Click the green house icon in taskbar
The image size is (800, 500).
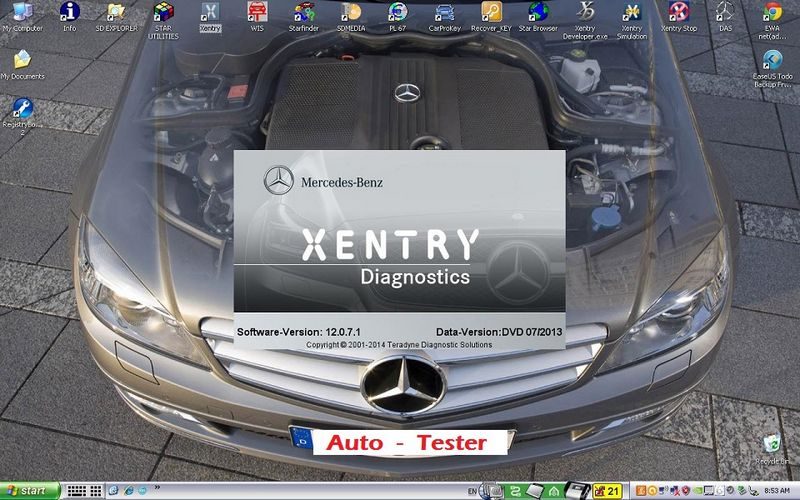(554, 491)
